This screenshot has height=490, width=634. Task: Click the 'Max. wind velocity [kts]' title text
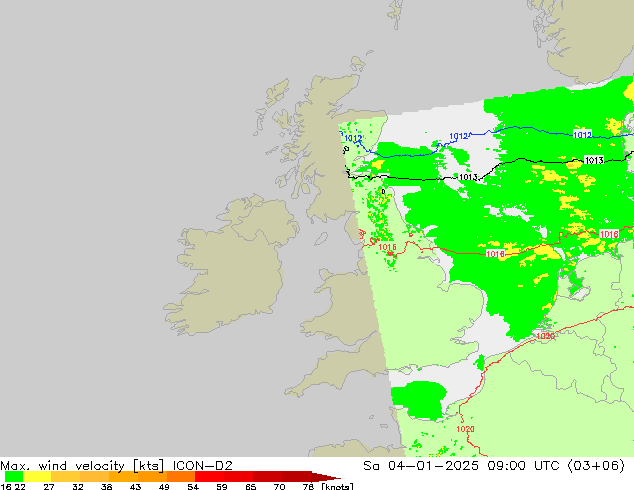82,466
